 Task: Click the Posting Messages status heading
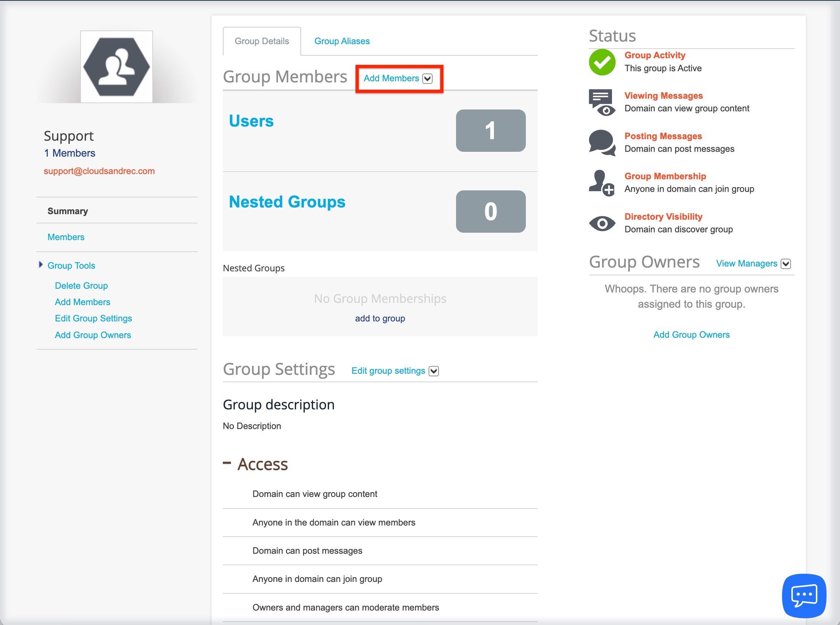663,136
